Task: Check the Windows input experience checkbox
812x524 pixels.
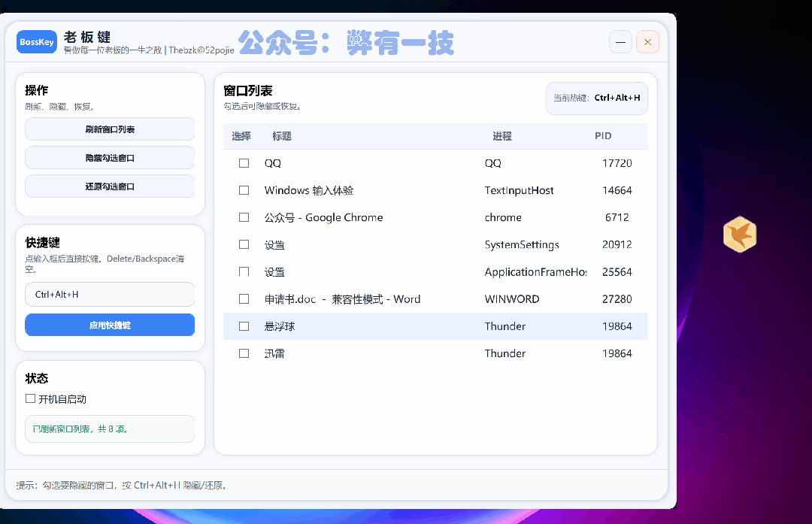Action: pos(244,190)
